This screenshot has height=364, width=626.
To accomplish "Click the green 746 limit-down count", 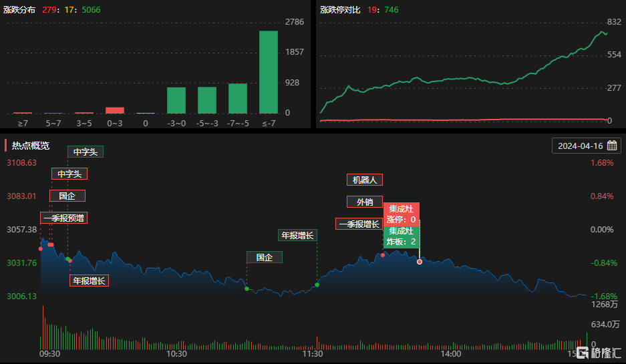I will (x=392, y=9).
